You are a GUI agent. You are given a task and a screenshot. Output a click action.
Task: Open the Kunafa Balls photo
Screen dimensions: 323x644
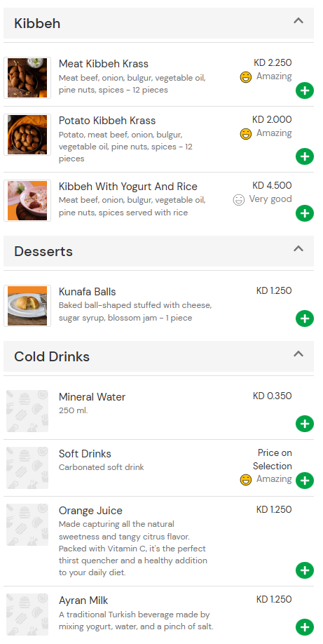[27, 306]
